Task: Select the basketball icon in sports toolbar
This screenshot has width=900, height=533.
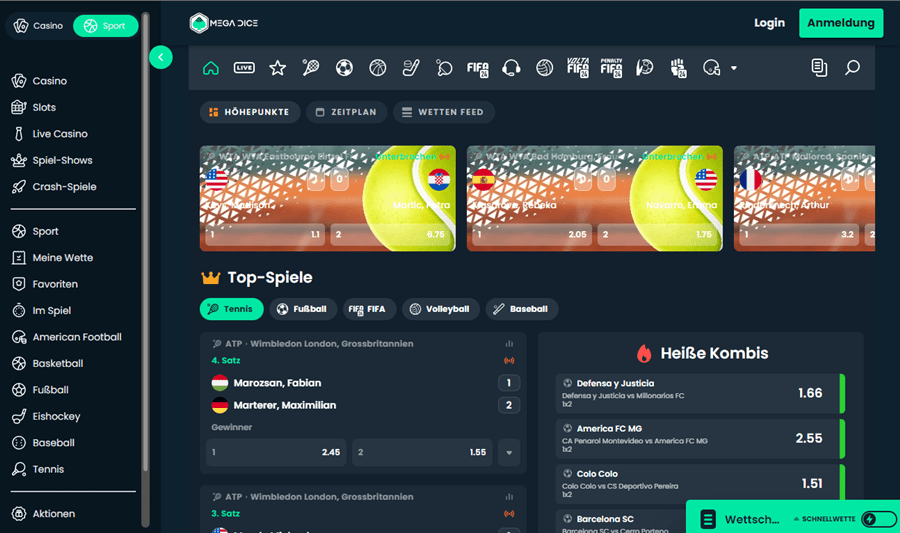Action: click(x=377, y=68)
